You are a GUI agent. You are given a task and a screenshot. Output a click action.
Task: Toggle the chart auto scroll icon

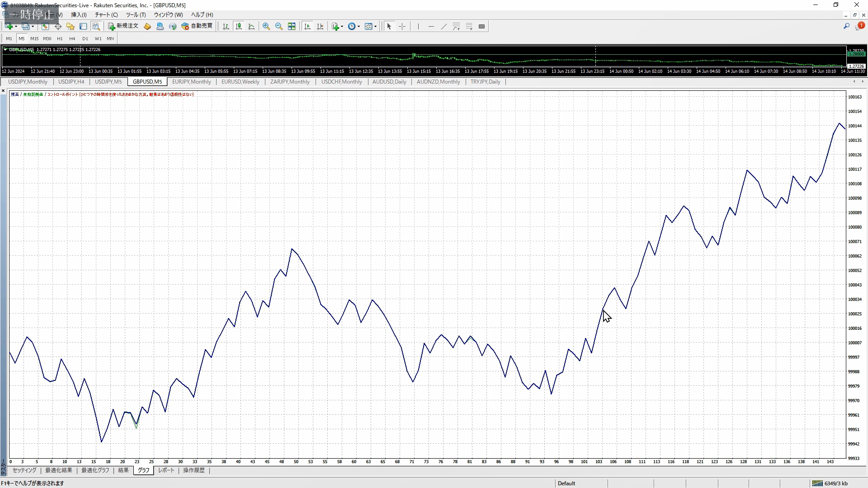click(x=307, y=26)
